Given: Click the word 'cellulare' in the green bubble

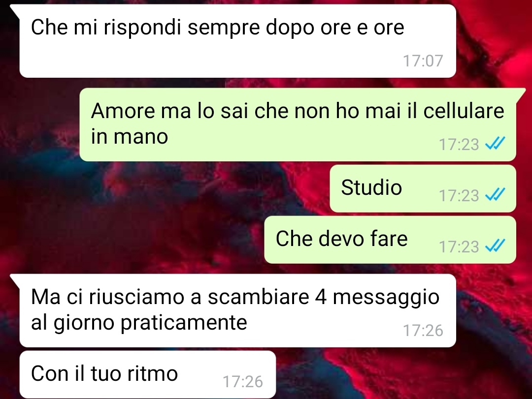Looking at the screenshot, I should click(x=464, y=111).
